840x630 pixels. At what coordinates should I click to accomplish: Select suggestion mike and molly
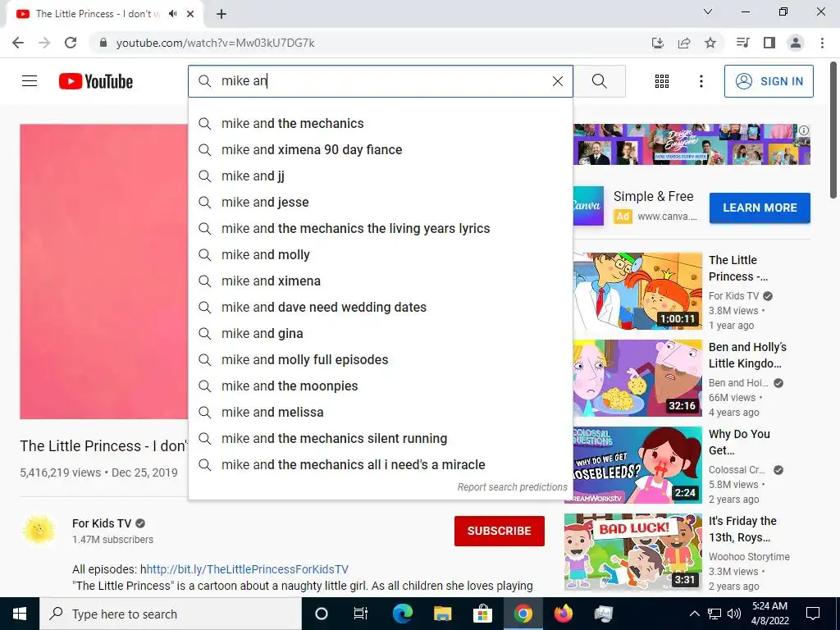[381, 254]
